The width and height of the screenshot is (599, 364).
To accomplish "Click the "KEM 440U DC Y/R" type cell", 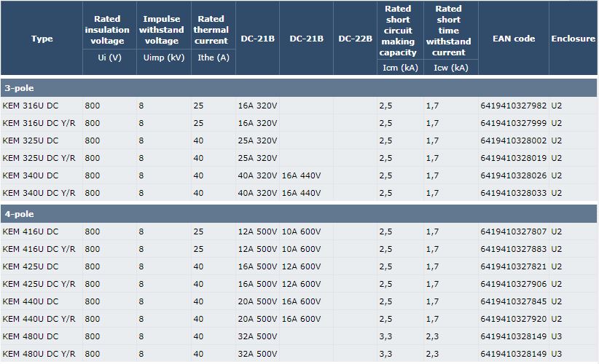I will (x=39, y=319).
